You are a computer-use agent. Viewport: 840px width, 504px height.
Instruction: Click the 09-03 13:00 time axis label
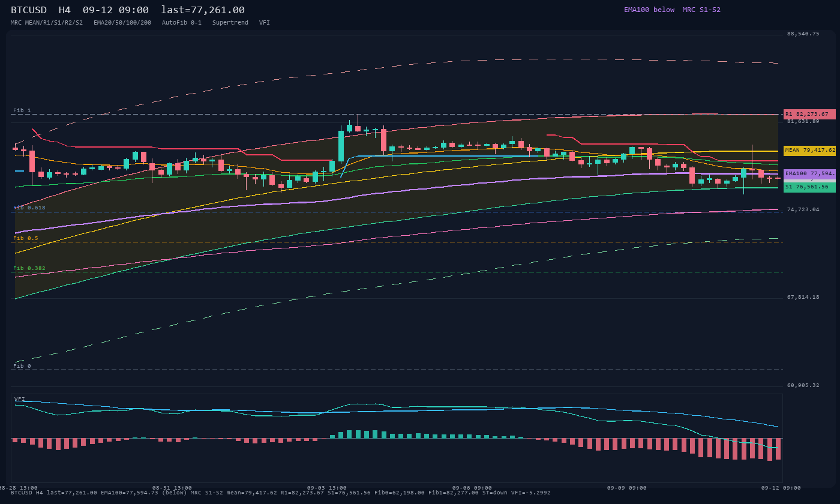[327, 488]
